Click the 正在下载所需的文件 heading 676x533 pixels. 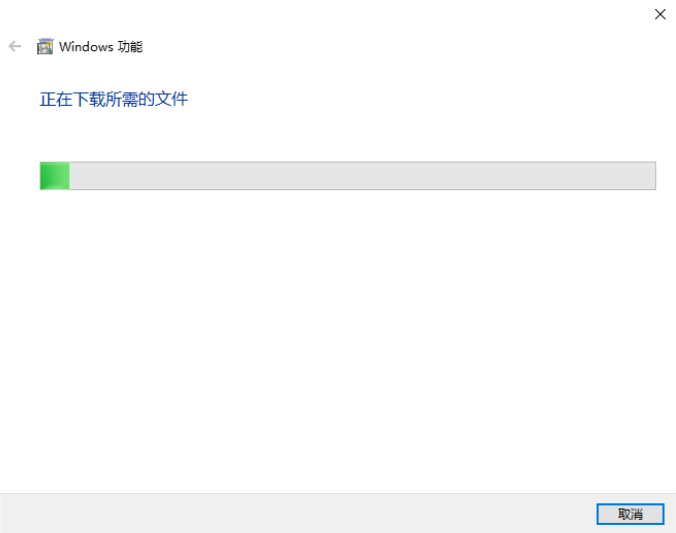coord(114,99)
